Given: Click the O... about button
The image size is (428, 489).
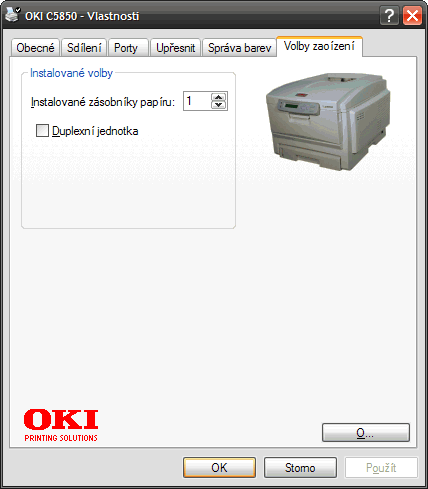Looking at the screenshot, I should 366,433.
